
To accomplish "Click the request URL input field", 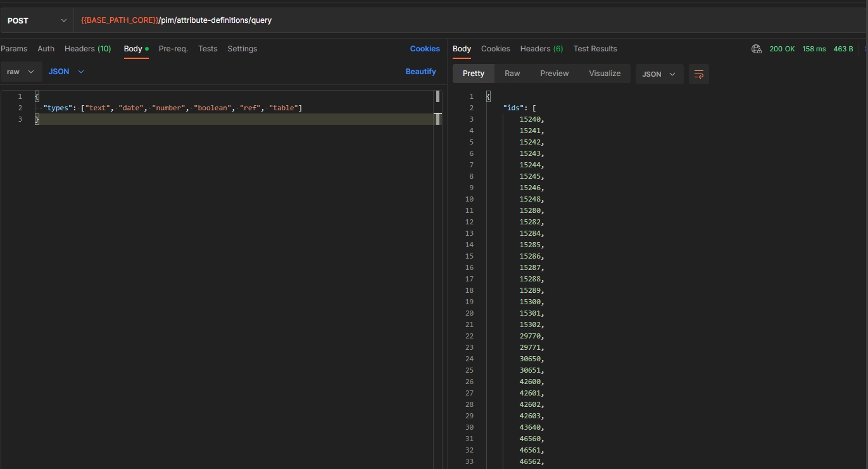I will [443, 20].
